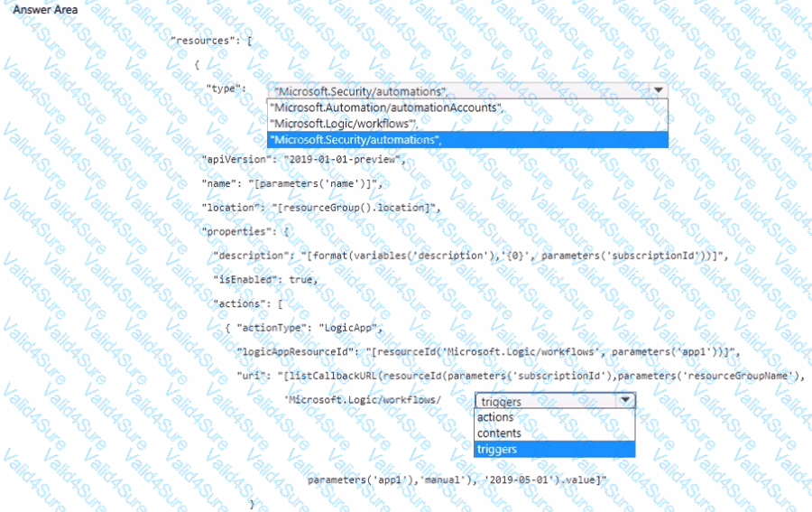The image size is (812, 512).
Task: Click the "apiVersion" 2019-01-01-preview line
Action: click(x=302, y=159)
